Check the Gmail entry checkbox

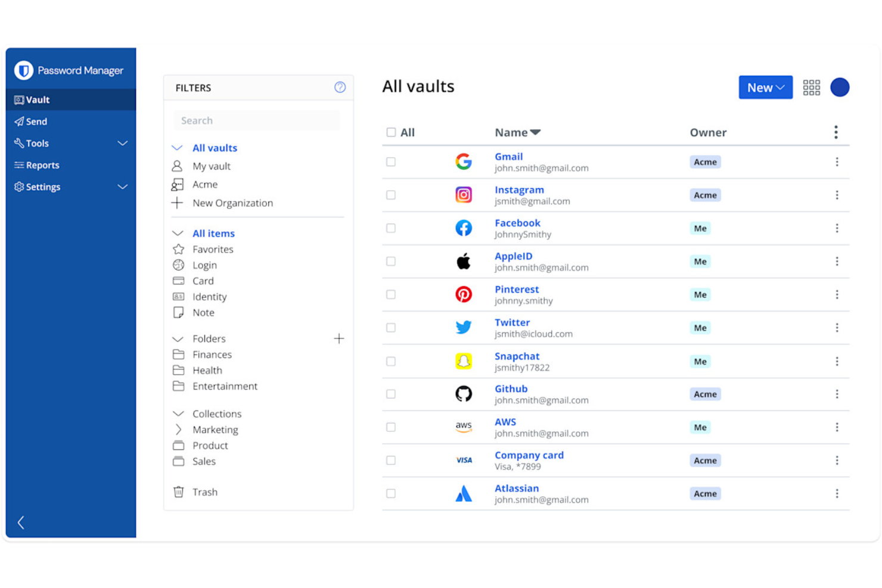coord(390,161)
